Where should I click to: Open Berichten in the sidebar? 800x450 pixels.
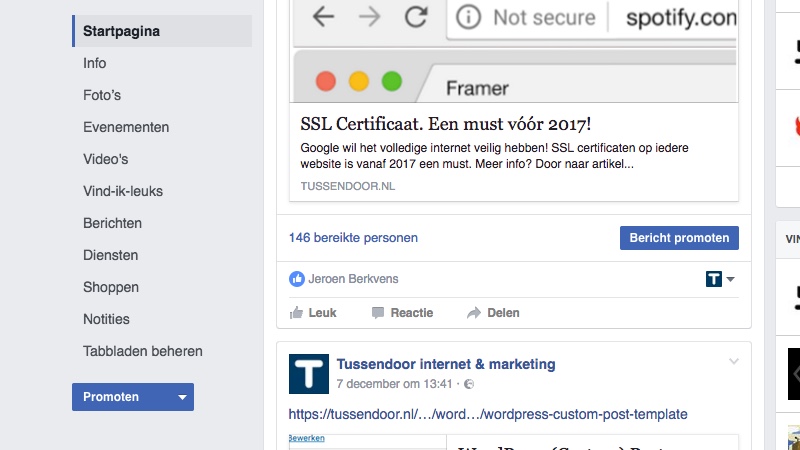point(112,223)
